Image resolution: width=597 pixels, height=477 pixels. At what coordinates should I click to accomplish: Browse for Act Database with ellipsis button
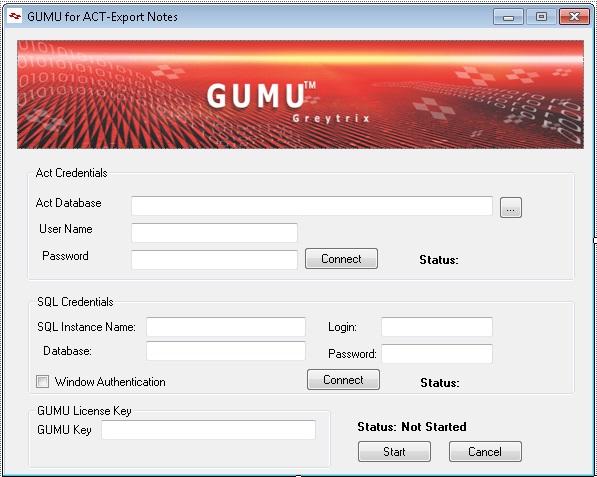pos(511,207)
